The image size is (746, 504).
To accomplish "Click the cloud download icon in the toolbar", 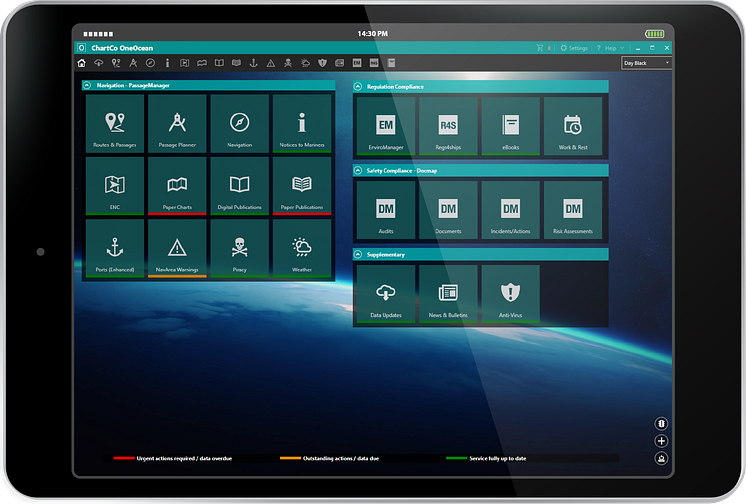I will click(98, 63).
